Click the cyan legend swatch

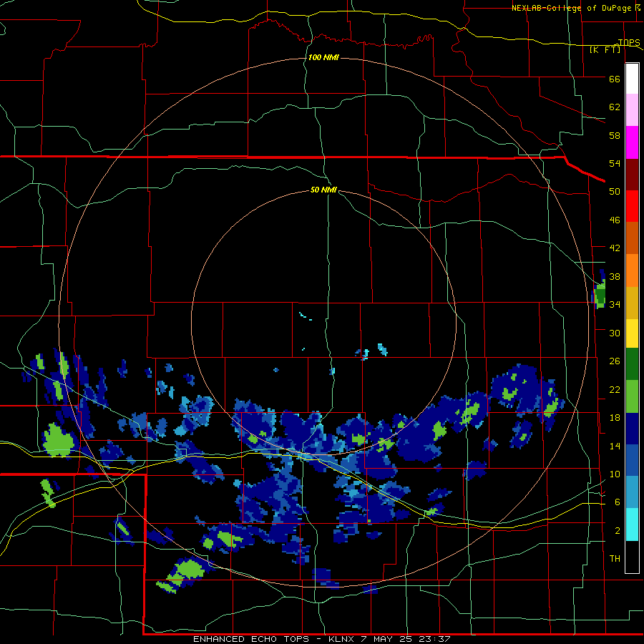[632, 525]
